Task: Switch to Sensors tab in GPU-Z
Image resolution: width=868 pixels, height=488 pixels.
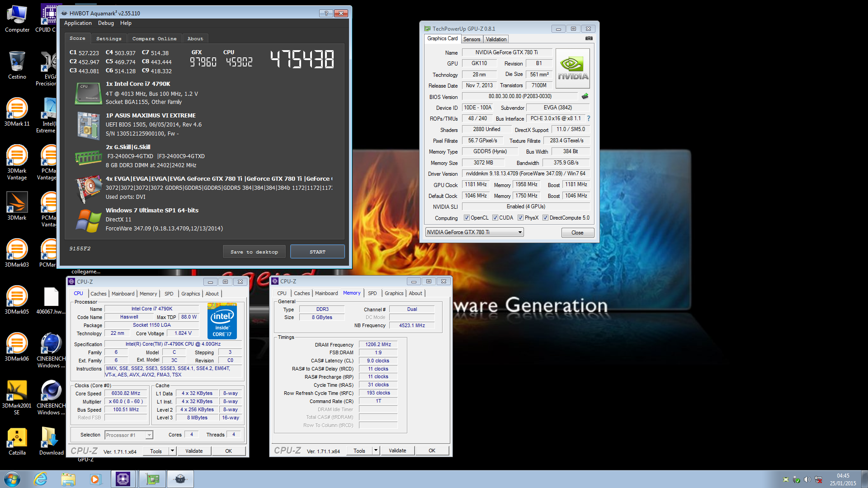Action: 472,39
